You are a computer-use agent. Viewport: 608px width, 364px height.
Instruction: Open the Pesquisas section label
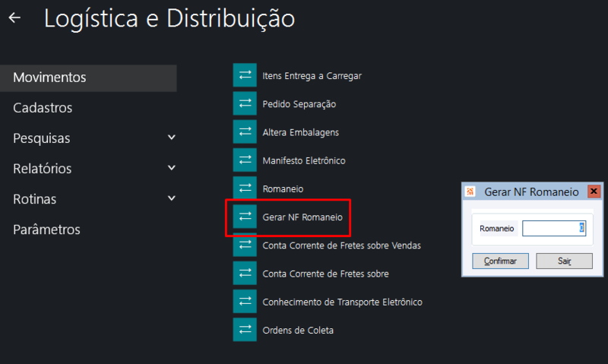coord(42,138)
